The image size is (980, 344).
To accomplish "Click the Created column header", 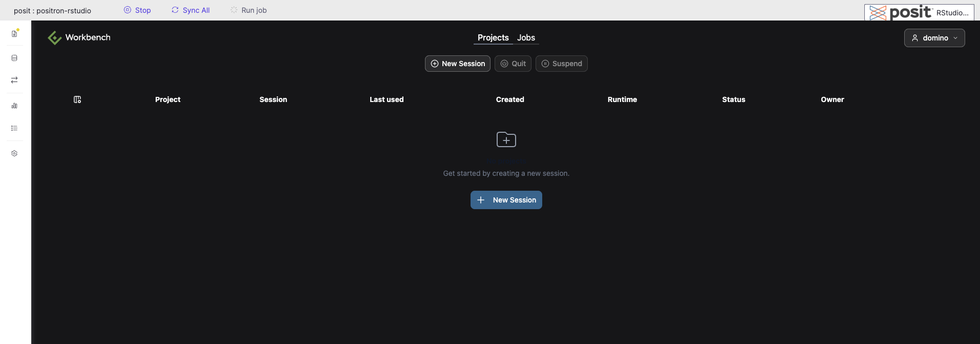I will click(510, 99).
